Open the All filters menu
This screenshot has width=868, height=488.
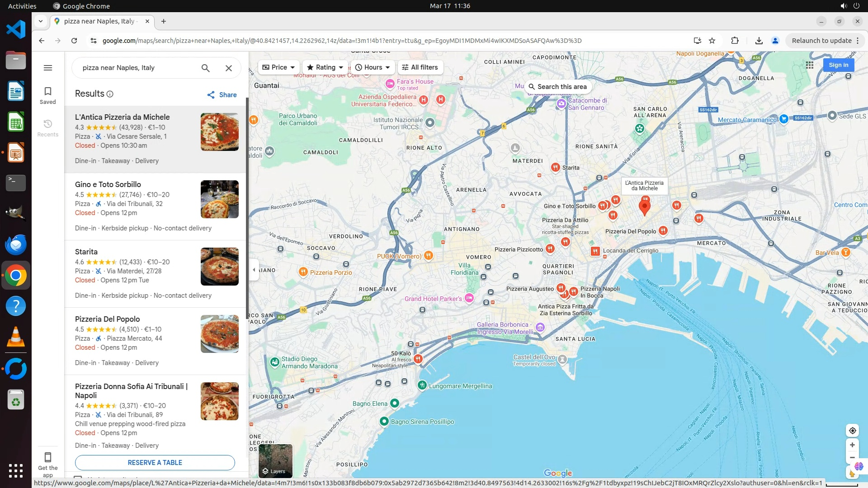coord(420,67)
